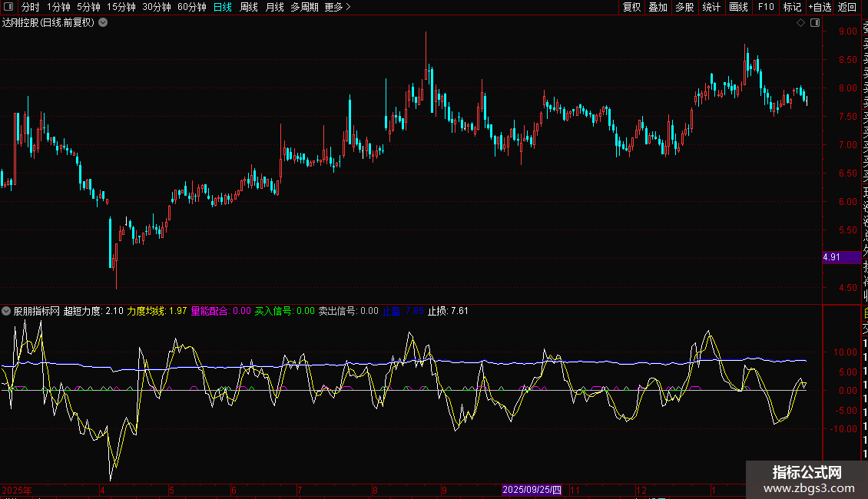Click month 8 on the time axis
This screenshot has width=868, height=499.
pyautogui.click(x=376, y=490)
